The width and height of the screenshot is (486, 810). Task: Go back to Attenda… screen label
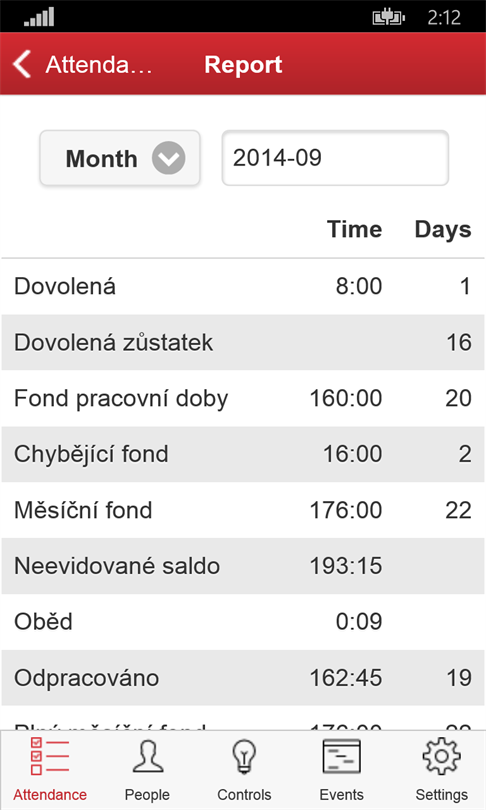pyautogui.click(x=99, y=65)
